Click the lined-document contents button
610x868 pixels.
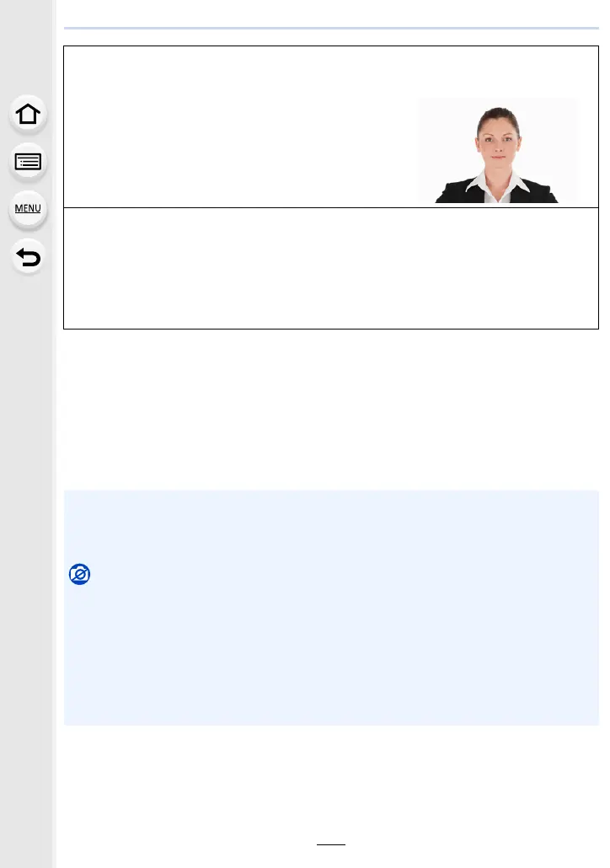coord(28,162)
